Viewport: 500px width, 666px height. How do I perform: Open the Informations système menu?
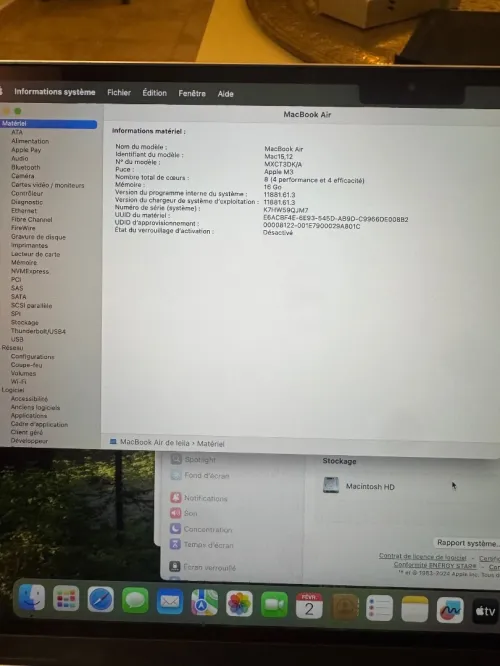54,92
